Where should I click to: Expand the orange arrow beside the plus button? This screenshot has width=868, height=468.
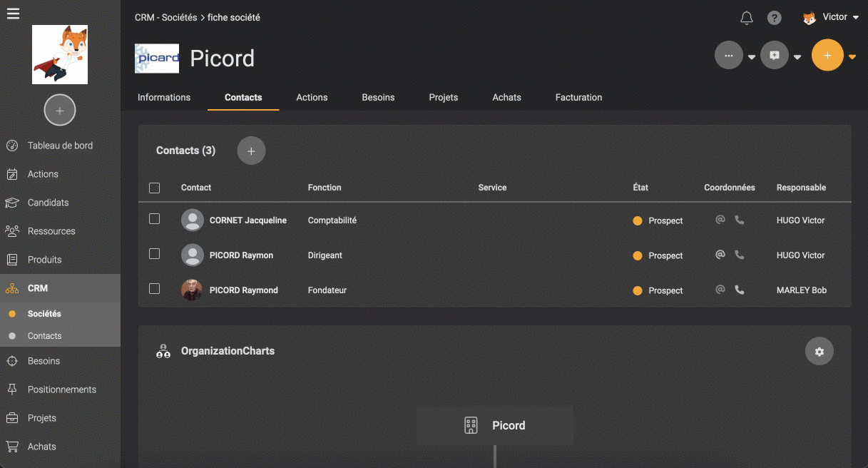point(852,58)
